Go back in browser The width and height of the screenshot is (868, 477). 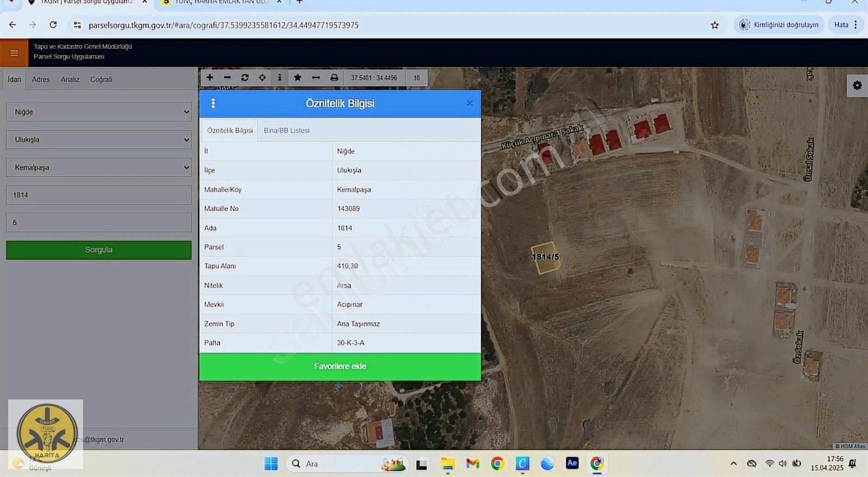[12, 25]
